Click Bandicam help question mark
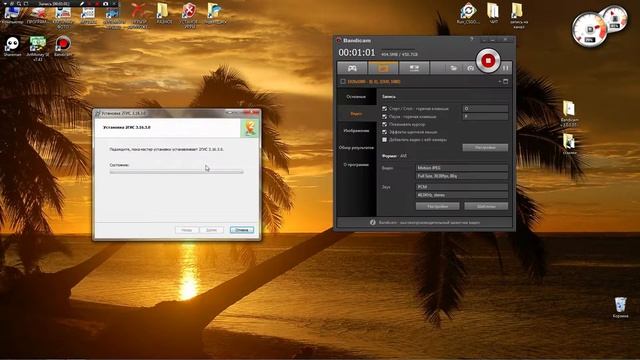Image resolution: width=640 pixels, height=360 pixels. (x=471, y=39)
